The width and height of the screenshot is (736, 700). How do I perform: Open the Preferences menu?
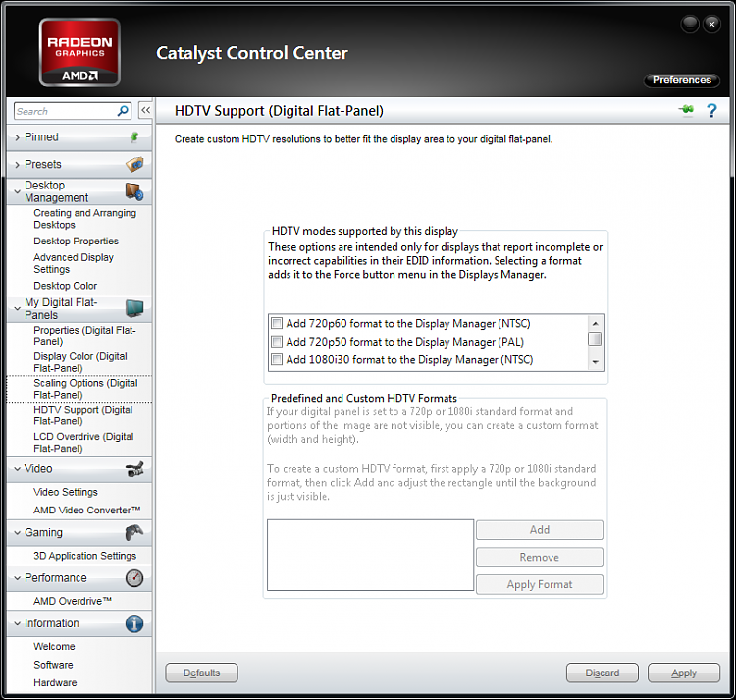point(682,80)
